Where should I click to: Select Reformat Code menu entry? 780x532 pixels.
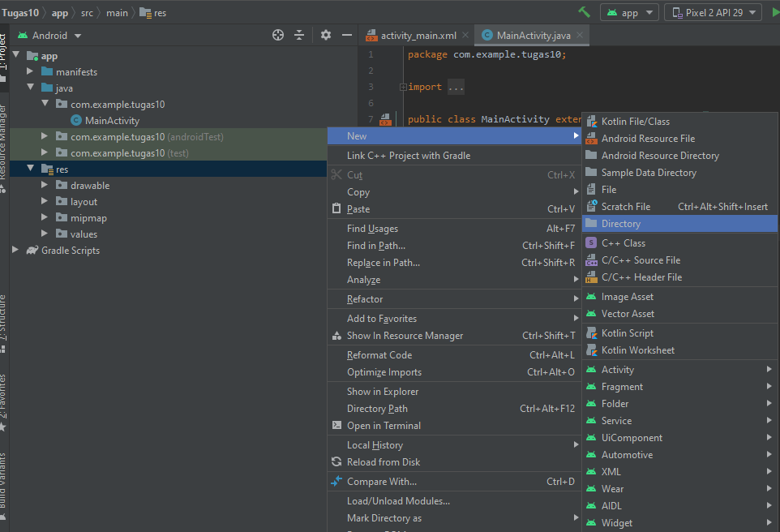pyautogui.click(x=454, y=355)
